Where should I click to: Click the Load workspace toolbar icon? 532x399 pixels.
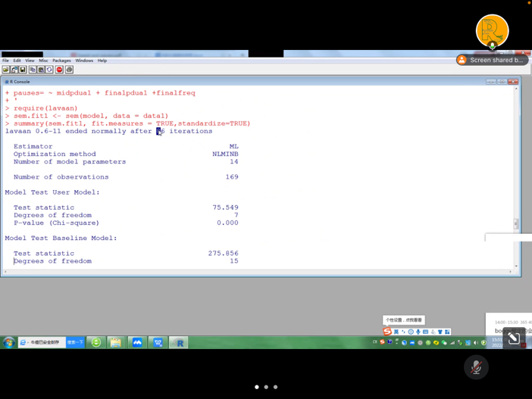point(14,70)
